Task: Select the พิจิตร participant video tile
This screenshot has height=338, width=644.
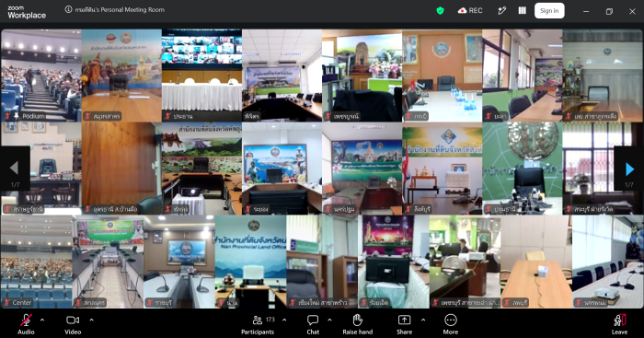Action: tap(282, 76)
